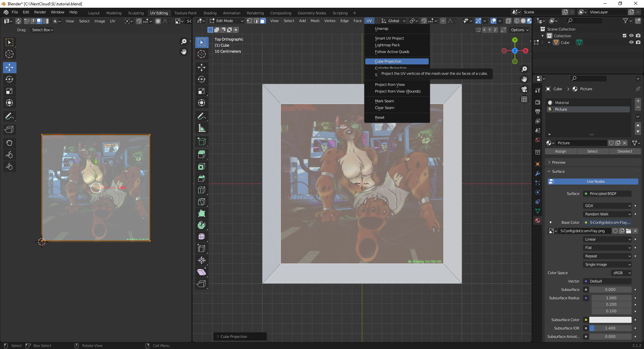Select the Scale tool in 3D viewport toolbar
Viewport: 644px width, 349px height.
202,91
